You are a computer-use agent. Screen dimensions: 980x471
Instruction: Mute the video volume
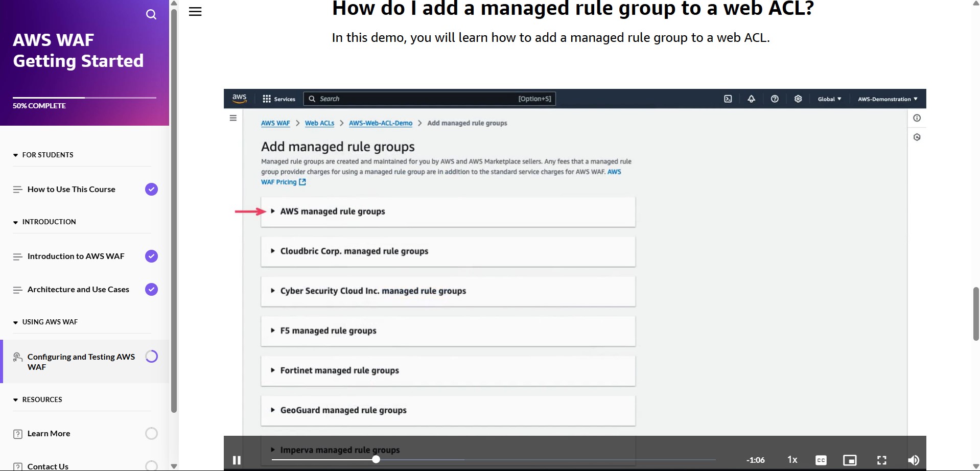tap(913, 460)
